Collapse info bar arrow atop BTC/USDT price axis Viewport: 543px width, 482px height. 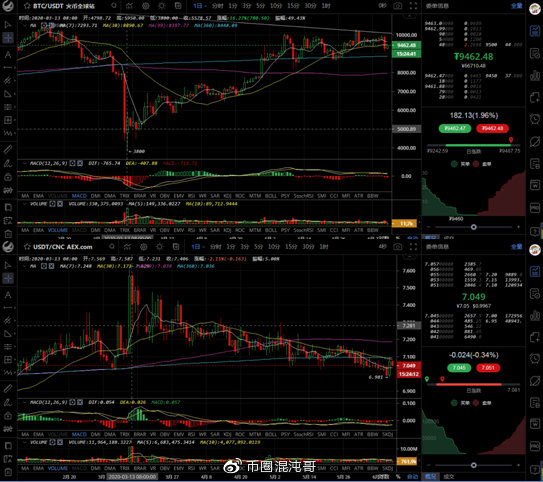pyautogui.click(x=410, y=16)
